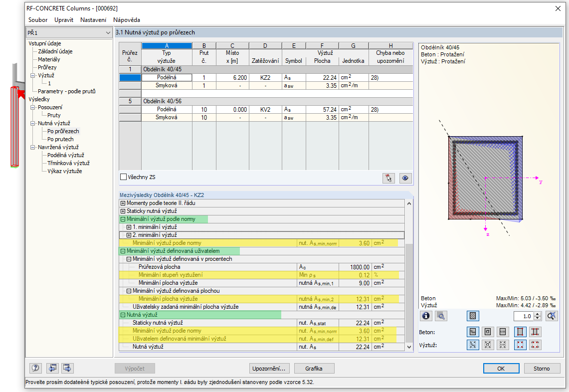This screenshot has width=569, height=392.
Task: Select Materiály in navigator
Action: click(x=49, y=59)
